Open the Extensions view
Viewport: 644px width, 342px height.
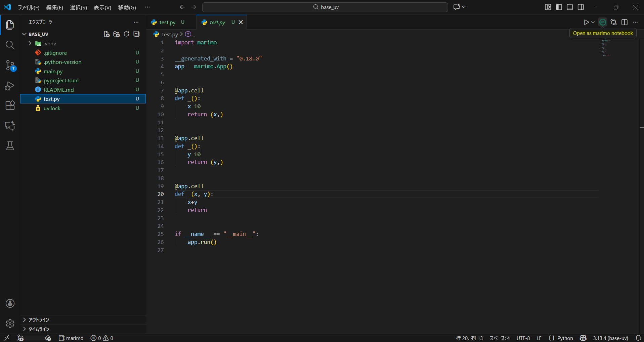[10, 105]
